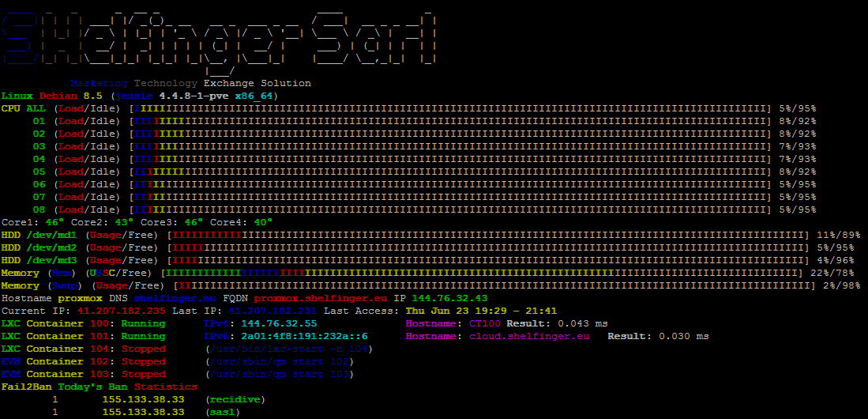The height and width of the screenshot is (419, 868).
Task: Click the "5%/95%" value on CPU ALL row
Action: (x=797, y=108)
